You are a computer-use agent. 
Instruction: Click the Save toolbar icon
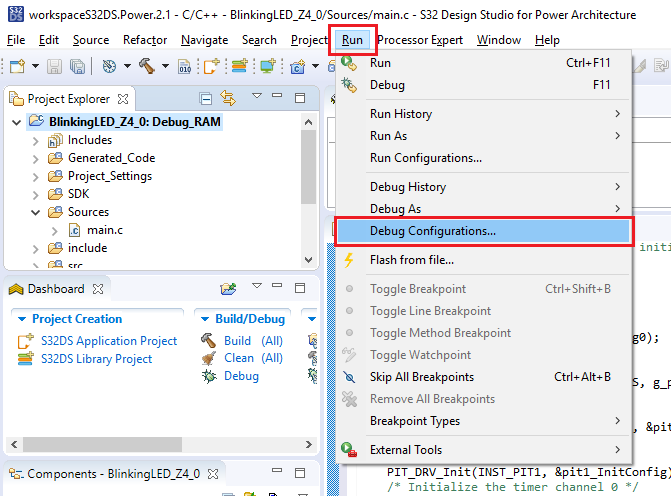click(54, 66)
